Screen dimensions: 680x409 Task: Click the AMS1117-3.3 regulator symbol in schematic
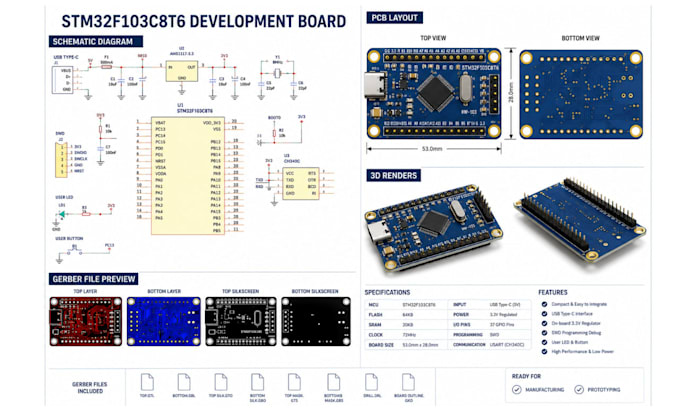(x=182, y=72)
